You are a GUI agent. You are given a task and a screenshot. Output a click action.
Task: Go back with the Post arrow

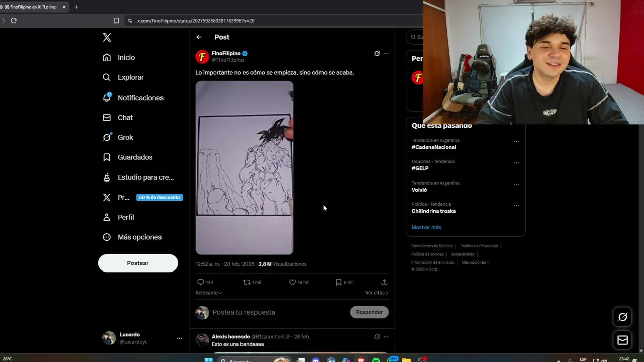click(x=199, y=37)
